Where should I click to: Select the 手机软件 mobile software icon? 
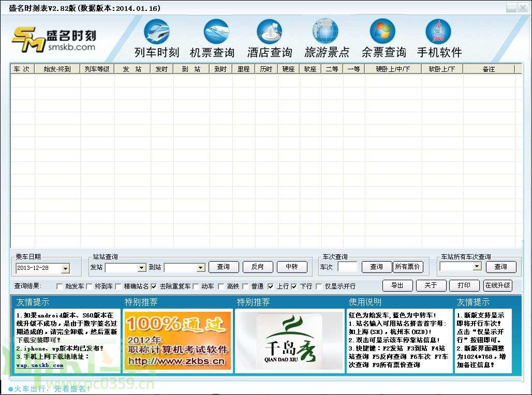click(439, 36)
